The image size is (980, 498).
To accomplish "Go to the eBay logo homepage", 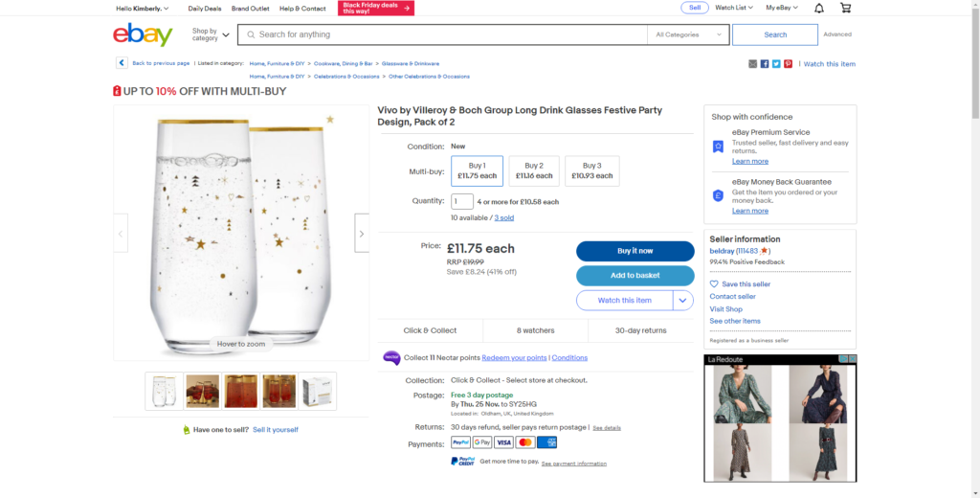I will click(x=143, y=35).
